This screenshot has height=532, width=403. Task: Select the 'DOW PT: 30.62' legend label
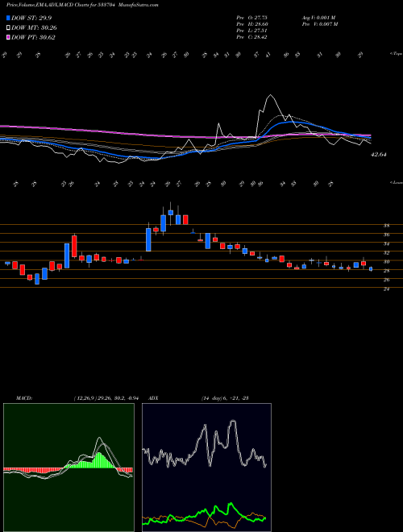click(x=33, y=37)
